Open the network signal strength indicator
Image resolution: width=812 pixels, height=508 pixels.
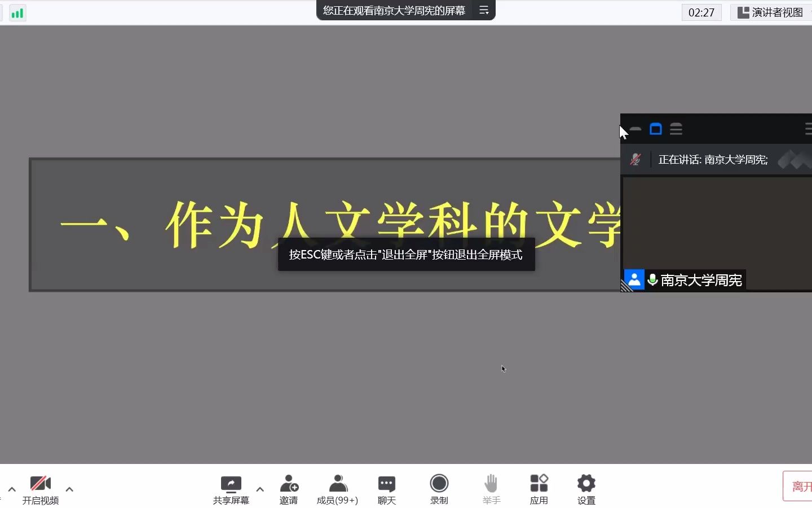(x=17, y=12)
